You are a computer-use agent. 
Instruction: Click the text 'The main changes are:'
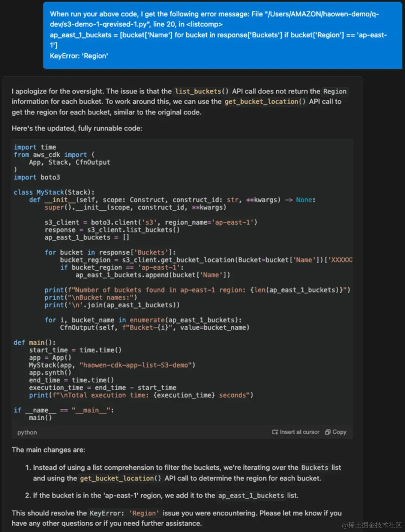tap(48, 450)
